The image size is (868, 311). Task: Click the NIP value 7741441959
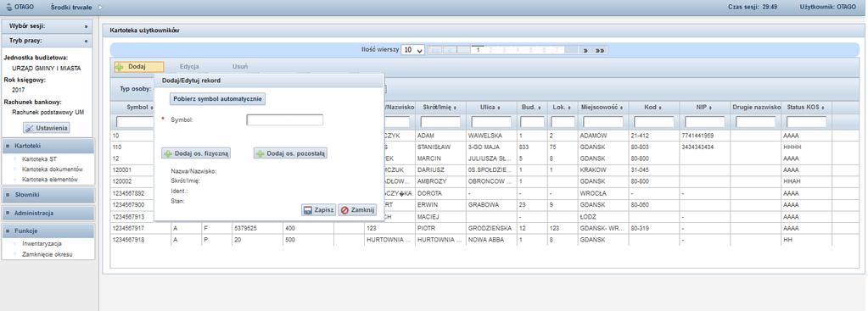point(698,135)
